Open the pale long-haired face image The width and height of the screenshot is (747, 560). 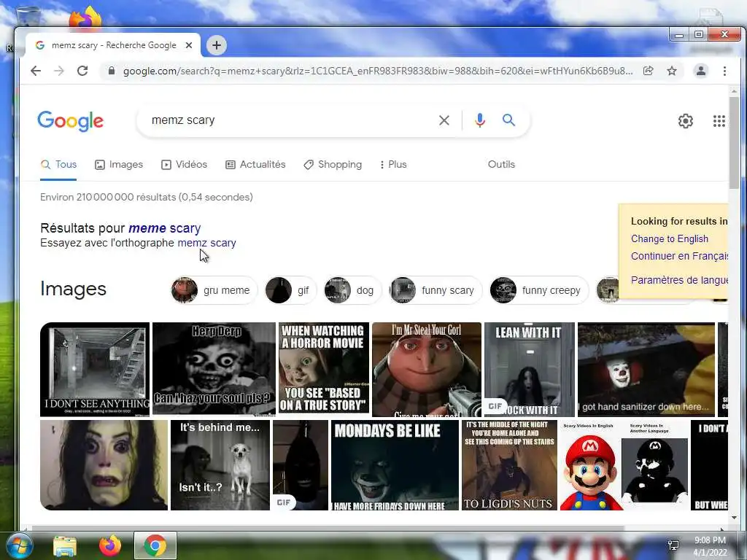coord(104,464)
